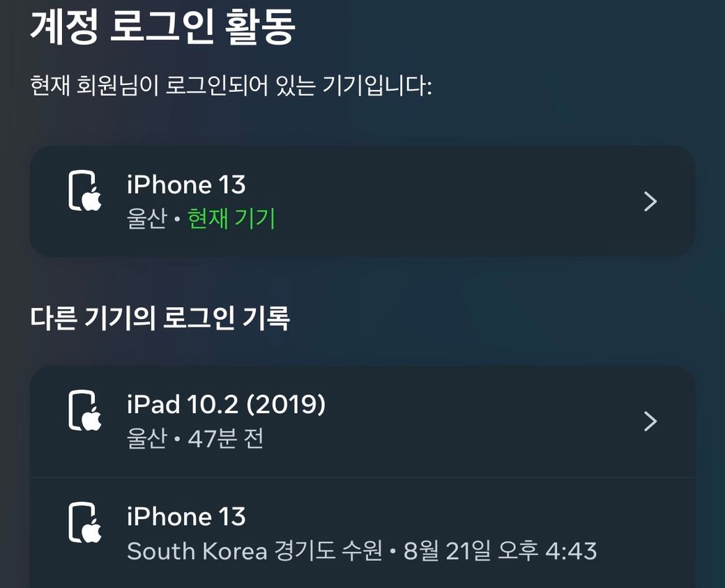This screenshot has width=725, height=588.
Task: Click the 울산 location on the current device card
Action: tap(146, 218)
